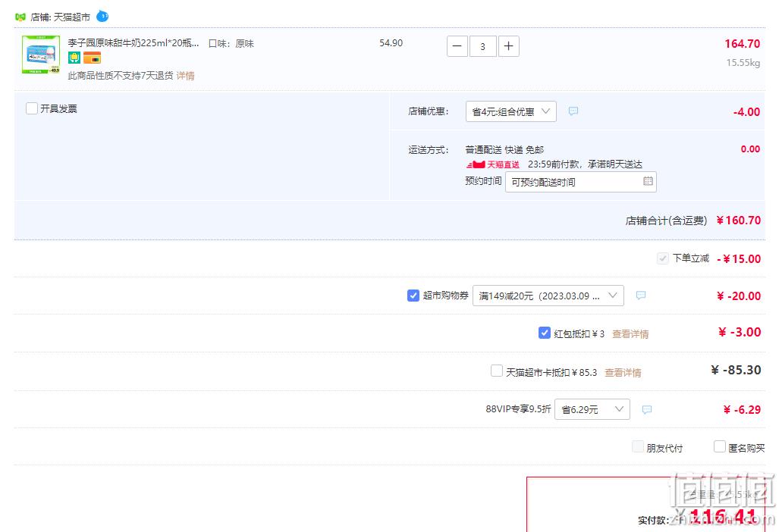Click the coupon amount ¥ -20.00

point(739,296)
